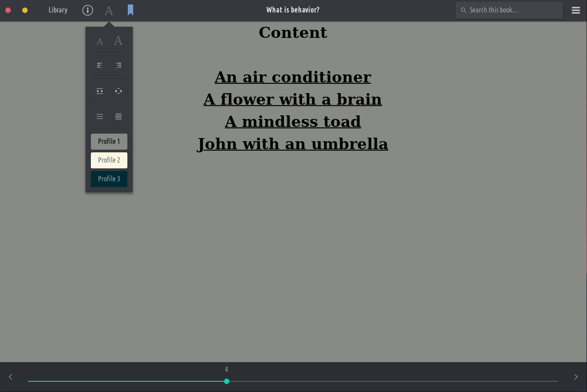587x392 pixels.
Task: Open chapter 'A mindless toad'
Action: [293, 122]
